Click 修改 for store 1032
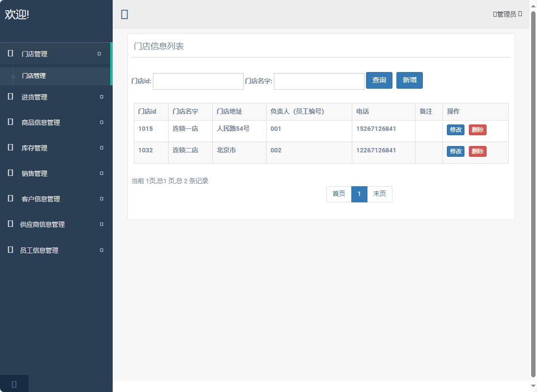Screen dimensions: 537x392 click(456, 151)
